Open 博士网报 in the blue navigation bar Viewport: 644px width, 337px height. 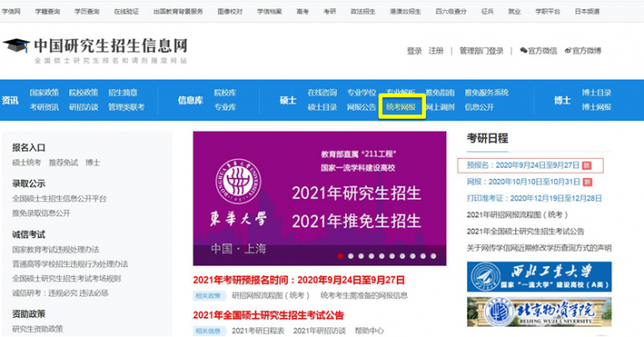tap(597, 107)
